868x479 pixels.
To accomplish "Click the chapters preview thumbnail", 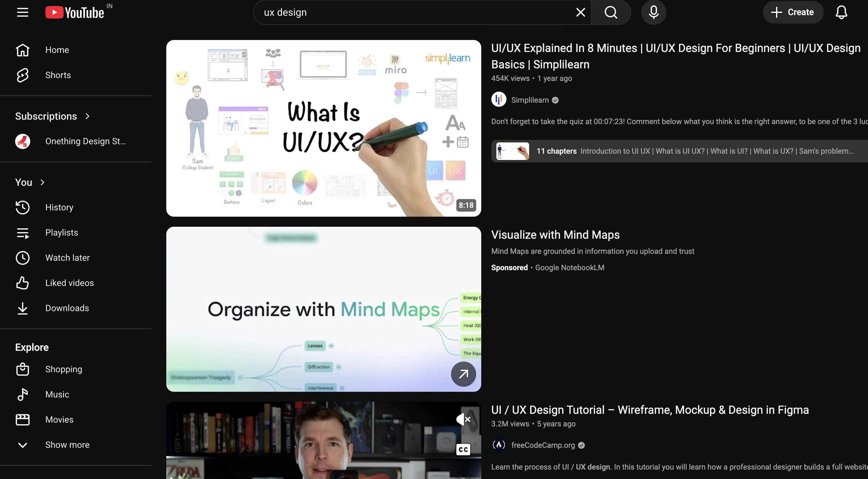I will 512,151.
